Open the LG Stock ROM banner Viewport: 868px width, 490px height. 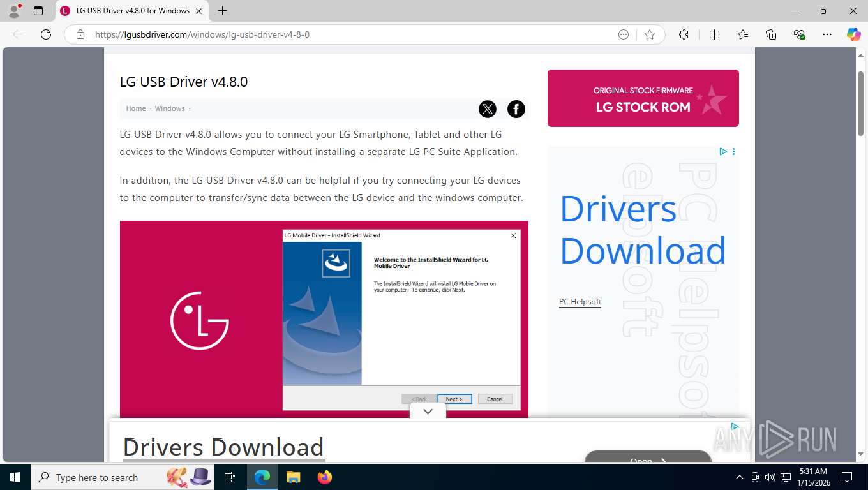[643, 98]
